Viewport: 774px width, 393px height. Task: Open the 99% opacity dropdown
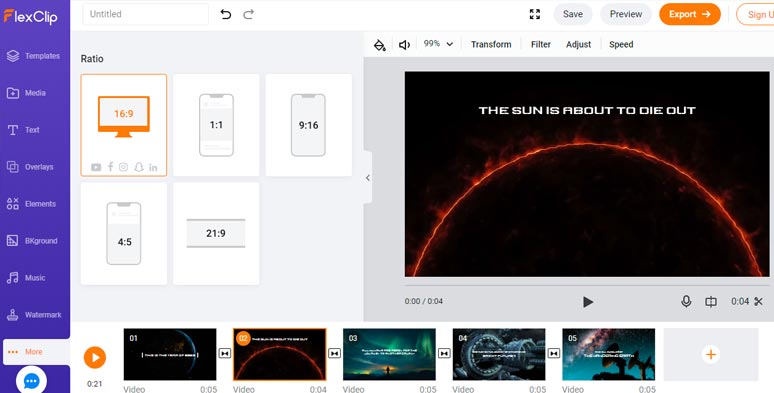click(x=438, y=44)
